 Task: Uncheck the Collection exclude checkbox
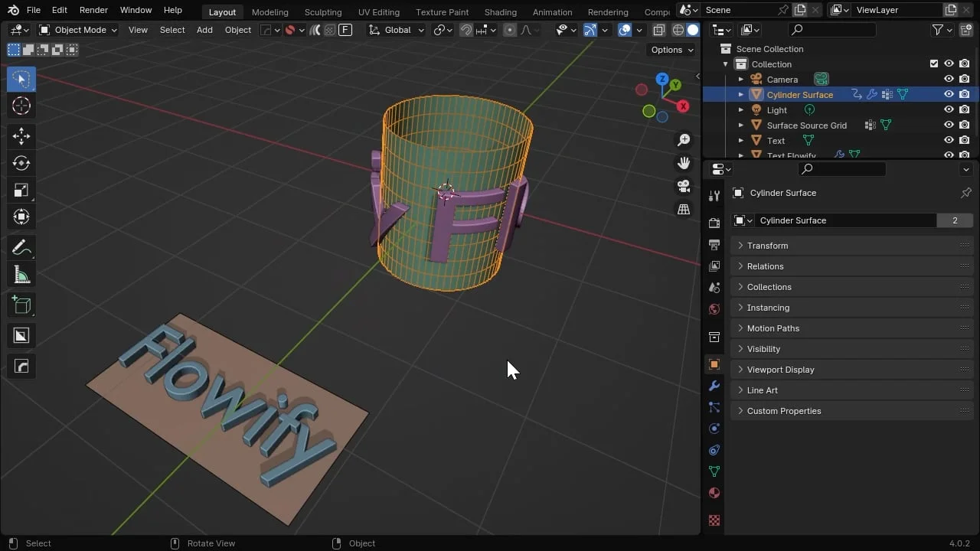coord(933,64)
